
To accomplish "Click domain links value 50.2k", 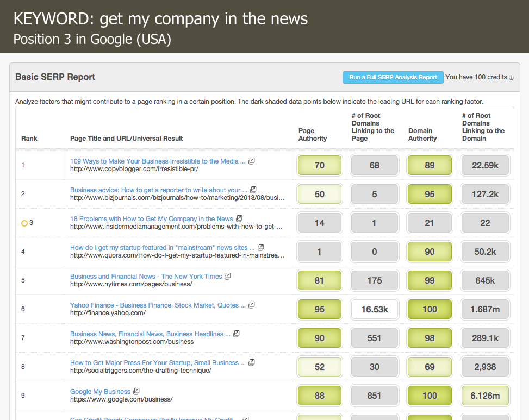I will point(485,252).
